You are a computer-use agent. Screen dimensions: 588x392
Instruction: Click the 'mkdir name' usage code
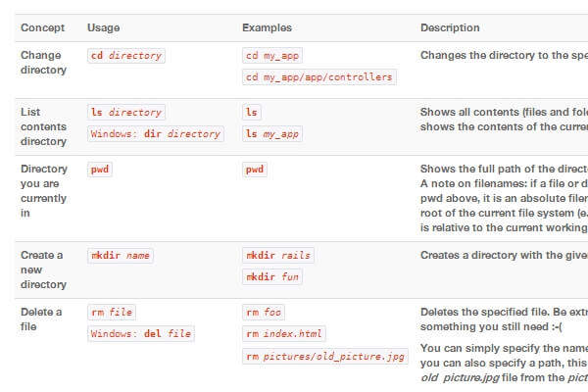(121, 256)
